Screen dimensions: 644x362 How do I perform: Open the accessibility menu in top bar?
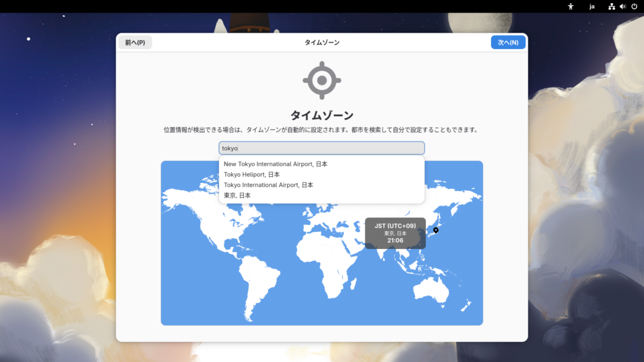pos(571,6)
